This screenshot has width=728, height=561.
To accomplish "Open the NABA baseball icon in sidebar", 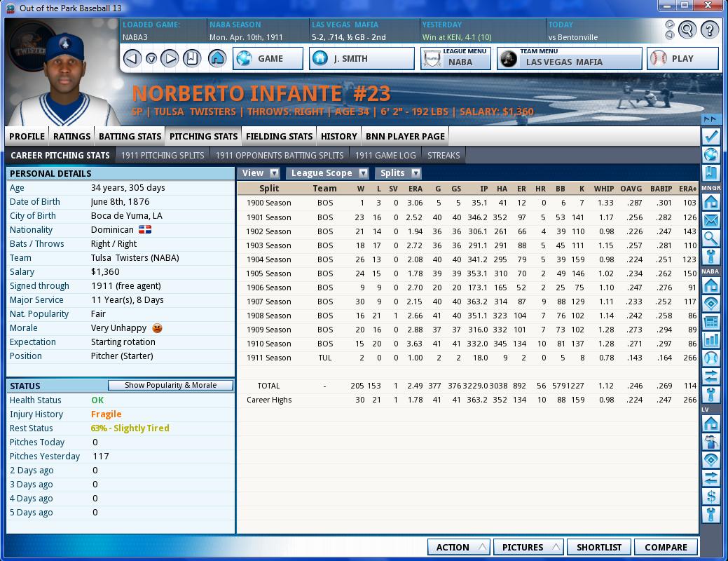I will click(710, 358).
